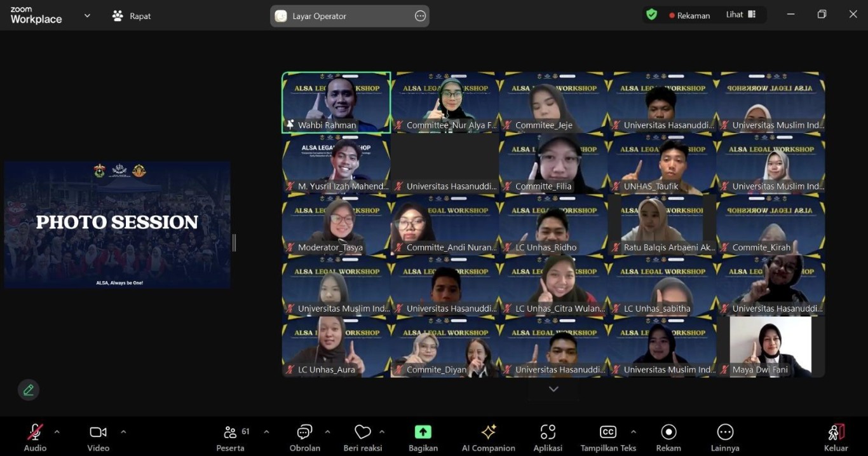
Task: Click muted mic icon on LC Unhas_Aura tile
Action: coord(290,370)
